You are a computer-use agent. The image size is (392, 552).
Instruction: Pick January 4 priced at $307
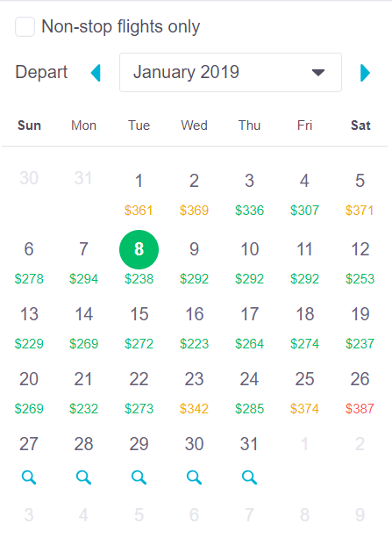[x=304, y=194]
